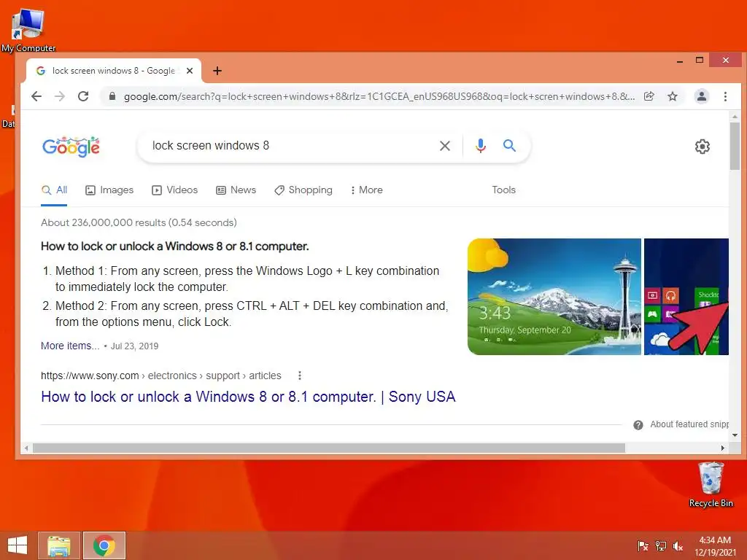Viewport: 747px width, 560px height.
Task: View site security lock icon
Action: [112, 96]
